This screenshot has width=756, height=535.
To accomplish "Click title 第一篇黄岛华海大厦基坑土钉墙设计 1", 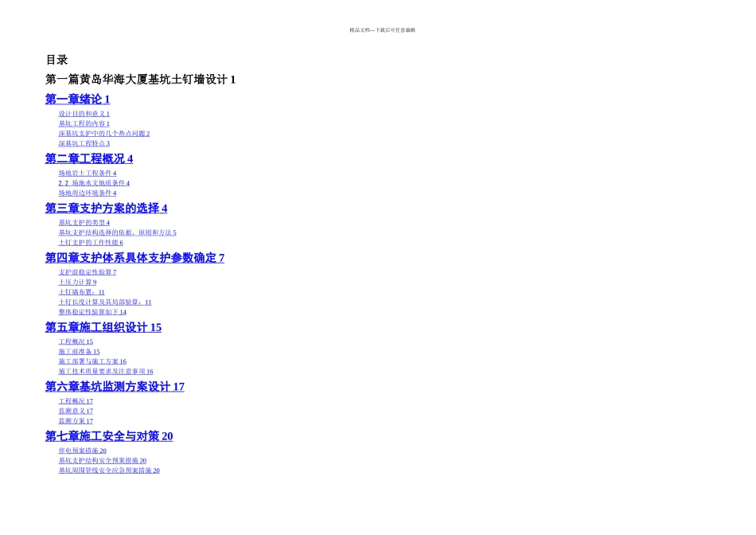I will pyautogui.click(x=140, y=80).
